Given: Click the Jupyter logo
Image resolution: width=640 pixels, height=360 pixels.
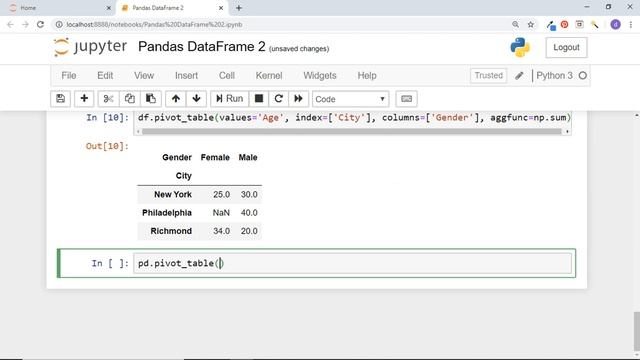Looking at the screenshot, I should (90, 47).
